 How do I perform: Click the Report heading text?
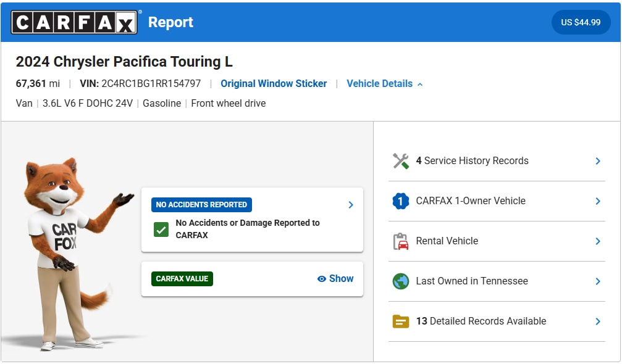(x=170, y=22)
